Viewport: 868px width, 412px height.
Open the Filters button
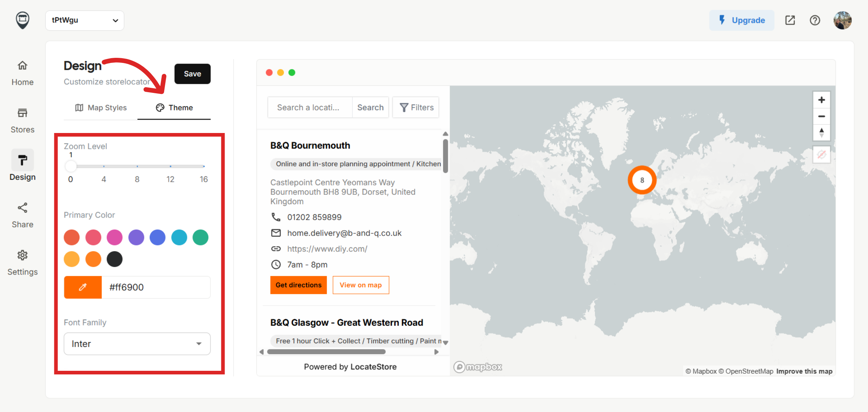[416, 107]
